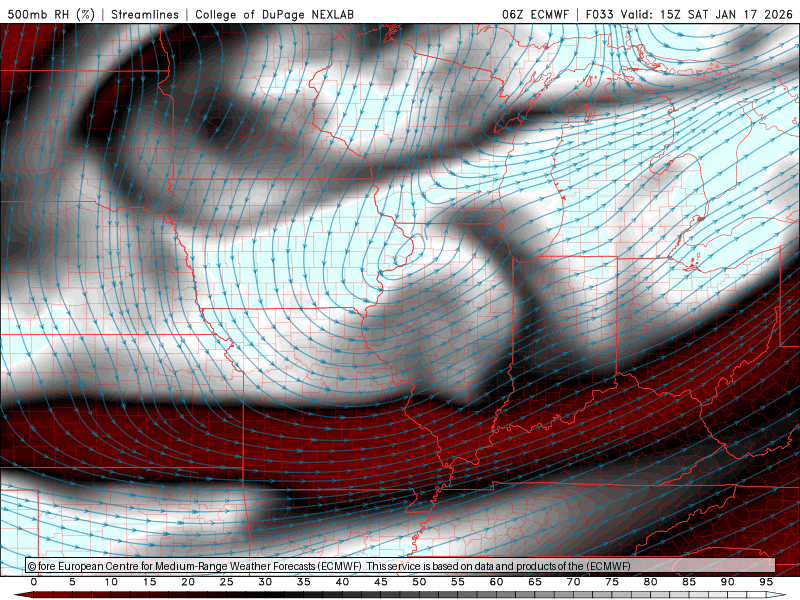800x600 pixels.
Task: Click the "500mb RH (%)" title text
Action: click(52, 14)
